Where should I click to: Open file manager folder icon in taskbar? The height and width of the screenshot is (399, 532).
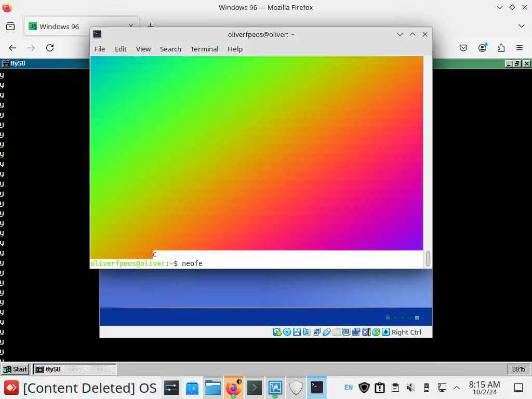(x=212, y=388)
